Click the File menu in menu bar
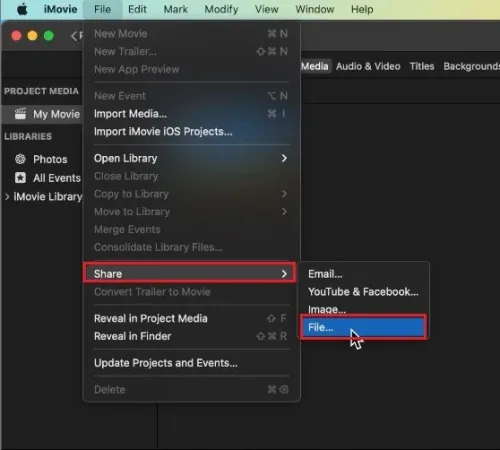This screenshot has width=500, height=450. 102,9
